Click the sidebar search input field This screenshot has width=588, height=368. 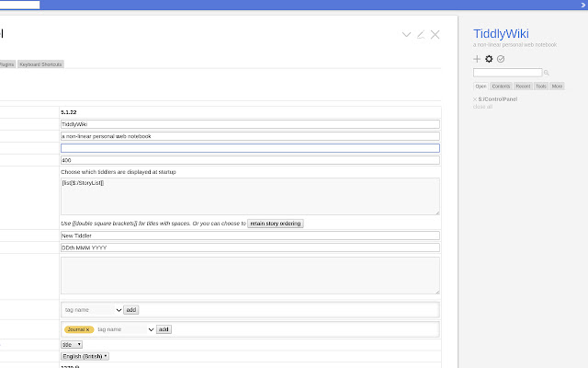pos(507,73)
